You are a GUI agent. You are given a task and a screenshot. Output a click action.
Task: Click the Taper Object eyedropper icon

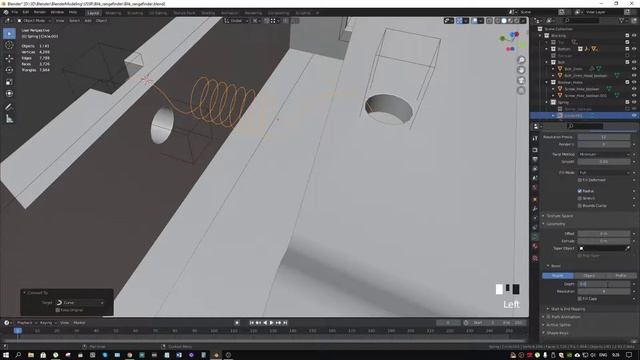click(x=627, y=248)
